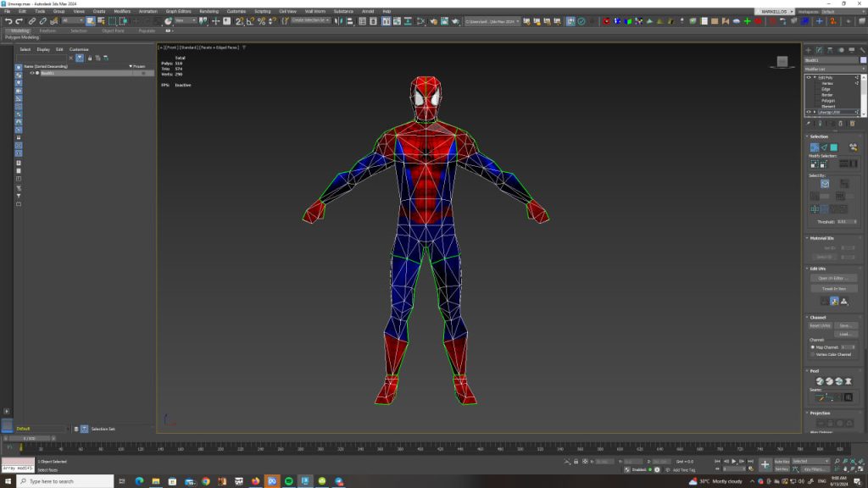Screen dimensions: 868x488
Task: Click the ViewCube in viewport corner
Action: 782,61
